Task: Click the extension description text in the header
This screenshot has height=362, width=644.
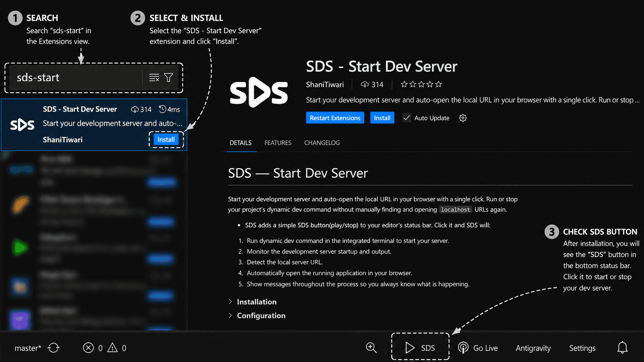Action: 473,100
